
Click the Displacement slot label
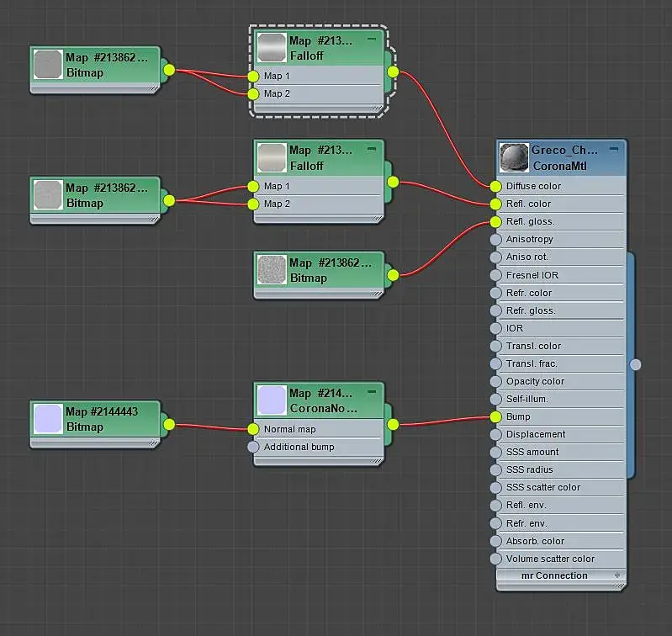pyautogui.click(x=536, y=435)
